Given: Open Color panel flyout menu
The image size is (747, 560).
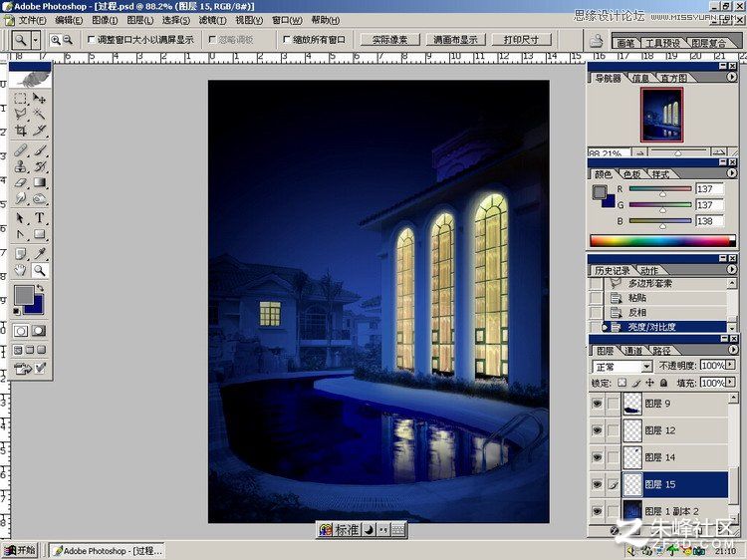Looking at the screenshot, I should tap(732, 173).
